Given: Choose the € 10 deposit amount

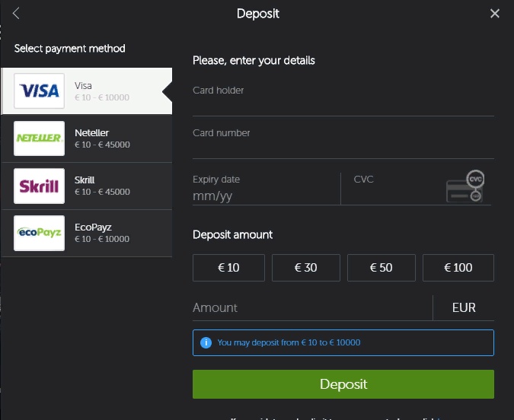Looking at the screenshot, I should (x=228, y=268).
